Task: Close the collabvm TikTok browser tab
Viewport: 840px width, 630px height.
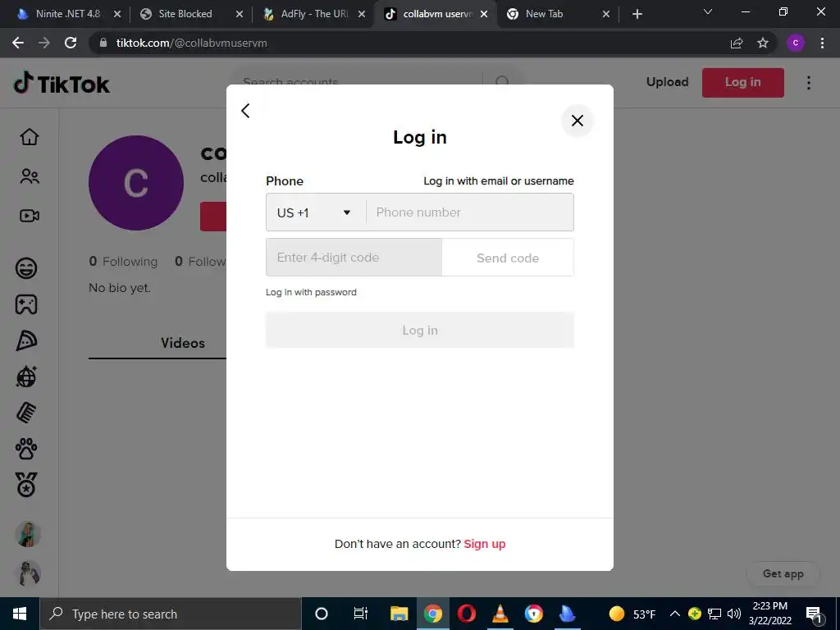Action: point(484,14)
